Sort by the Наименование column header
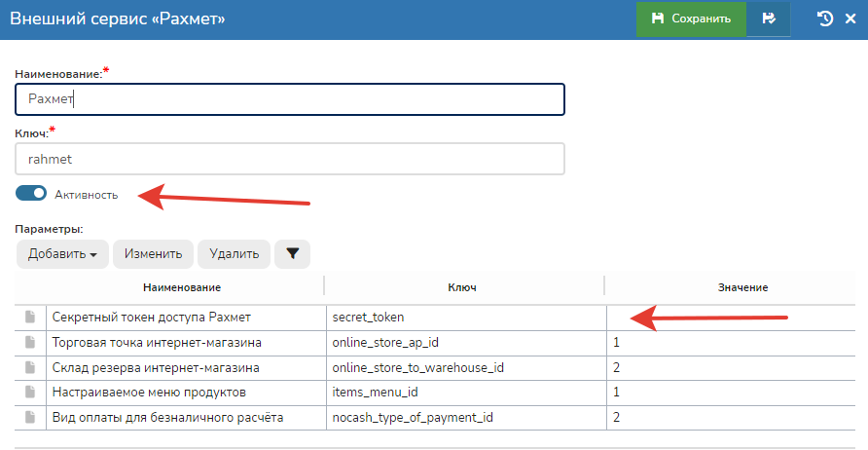This screenshot has height=450, width=868. (x=182, y=287)
